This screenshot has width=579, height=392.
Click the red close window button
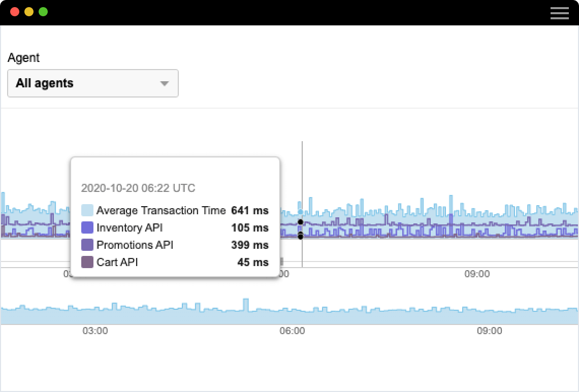(x=15, y=12)
